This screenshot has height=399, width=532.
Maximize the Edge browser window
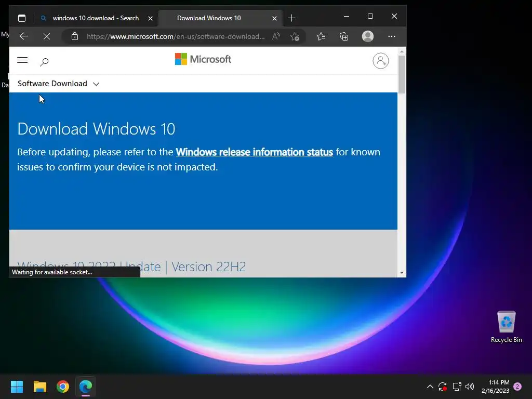pos(370,16)
